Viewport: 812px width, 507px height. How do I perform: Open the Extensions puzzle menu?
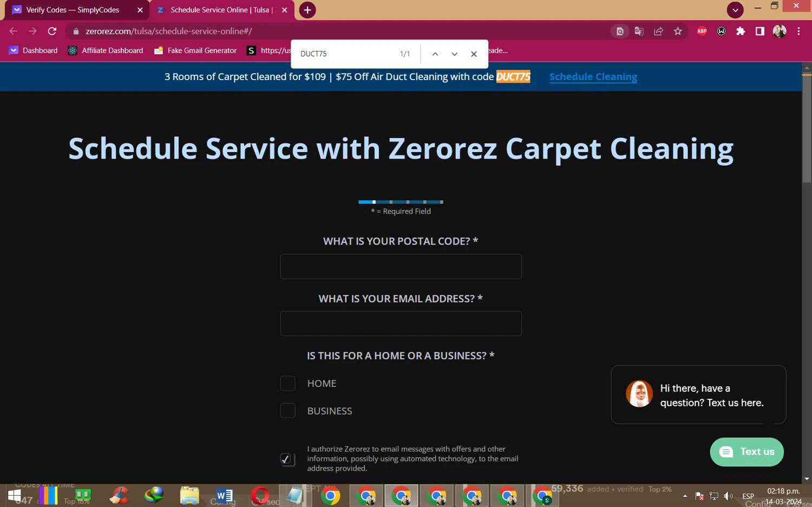741,31
